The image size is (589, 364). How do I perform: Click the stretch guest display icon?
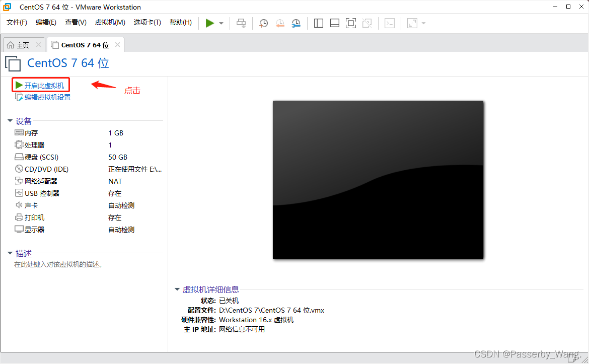pos(412,23)
